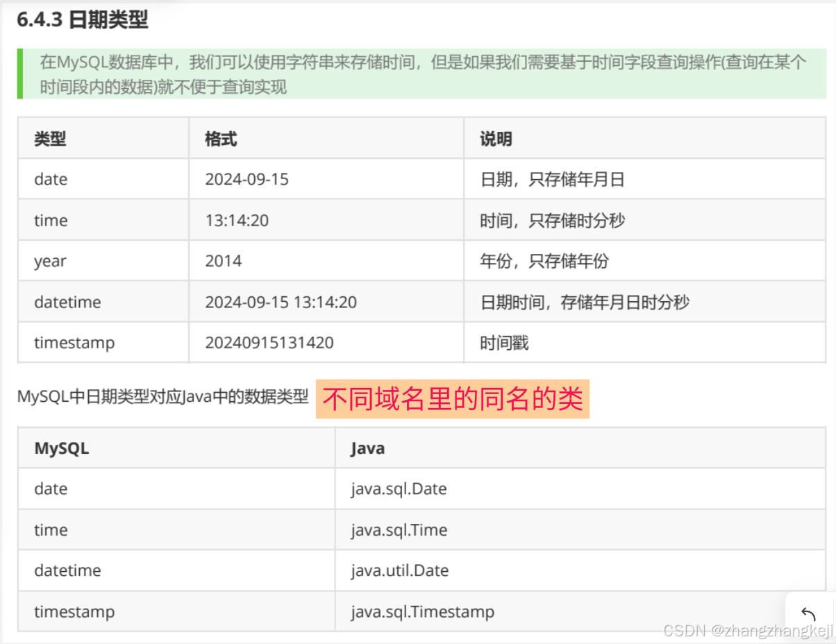
Task: Click the "20240915131420" format cell
Action: pyautogui.click(x=326, y=342)
